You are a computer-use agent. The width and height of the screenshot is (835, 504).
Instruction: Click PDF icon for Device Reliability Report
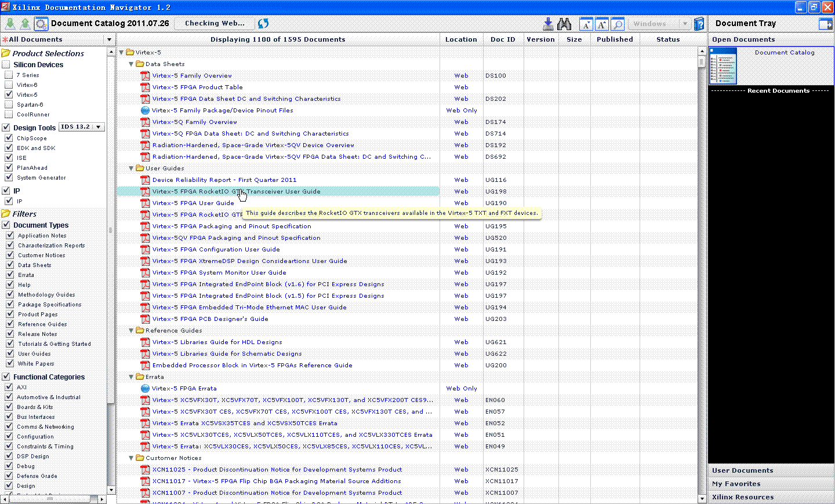point(145,180)
